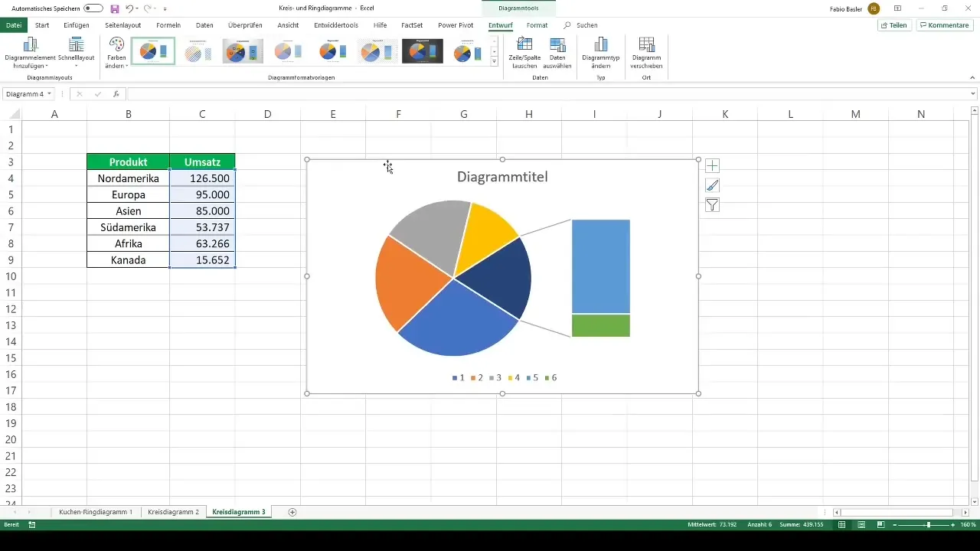Click the zoom out minus button
Screen dimensions: 980x551
896,524
